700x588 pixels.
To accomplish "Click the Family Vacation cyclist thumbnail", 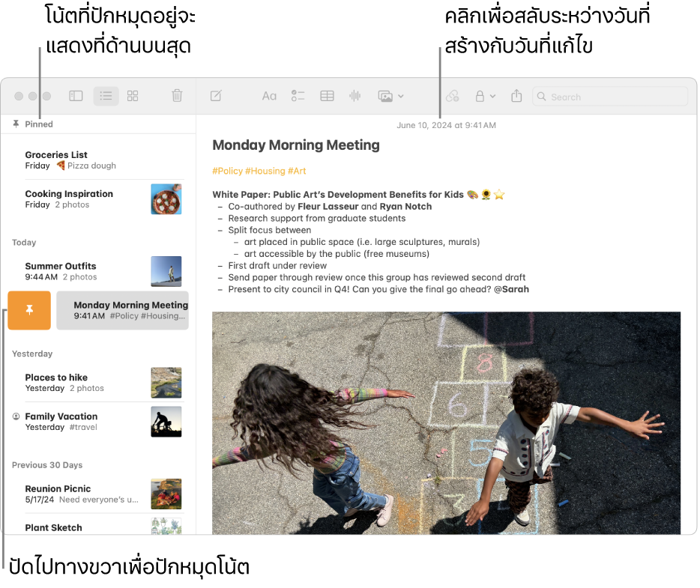I will pos(166,422).
